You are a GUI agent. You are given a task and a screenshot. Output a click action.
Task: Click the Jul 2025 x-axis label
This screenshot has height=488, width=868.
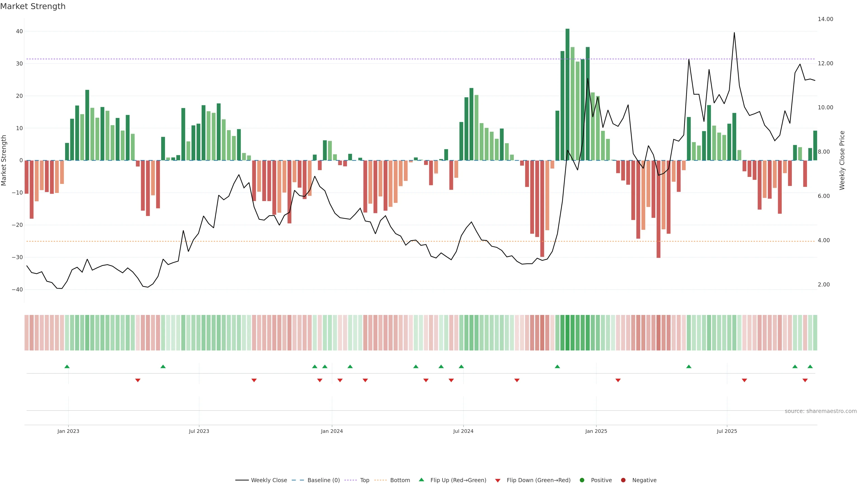727,431
